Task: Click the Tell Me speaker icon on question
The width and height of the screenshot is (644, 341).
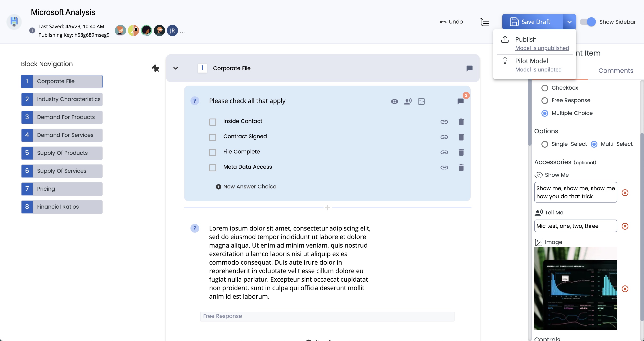Action: pyautogui.click(x=408, y=101)
